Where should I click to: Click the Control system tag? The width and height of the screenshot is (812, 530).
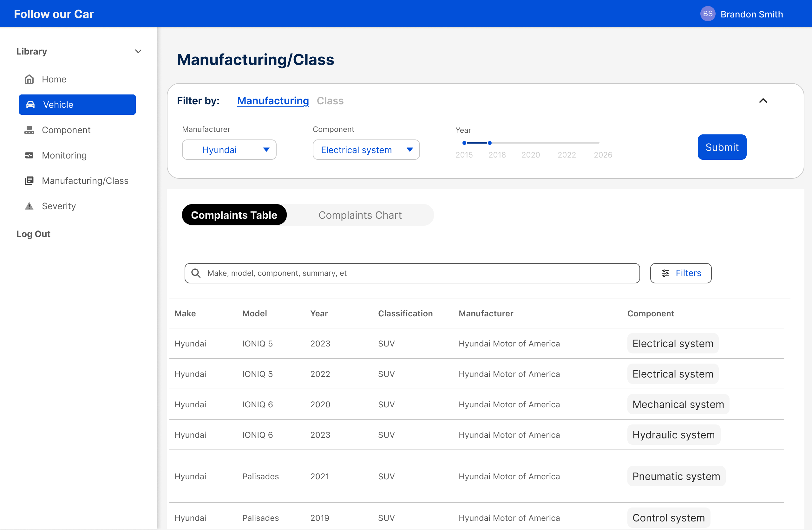point(668,518)
